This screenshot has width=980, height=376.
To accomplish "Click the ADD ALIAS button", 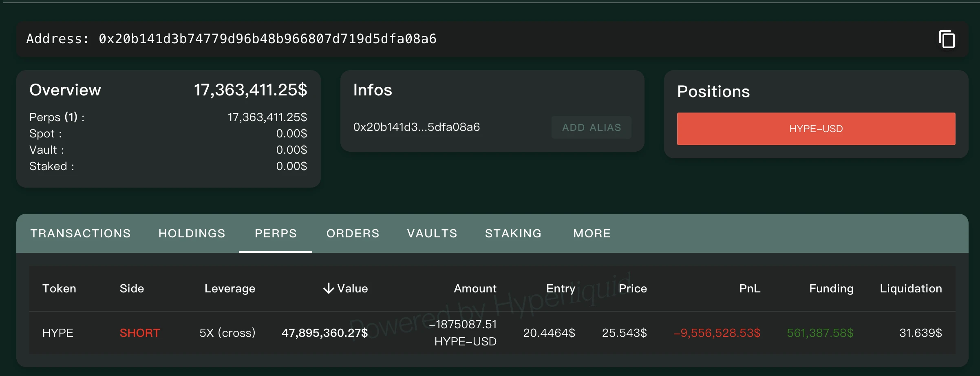I will tap(591, 128).
